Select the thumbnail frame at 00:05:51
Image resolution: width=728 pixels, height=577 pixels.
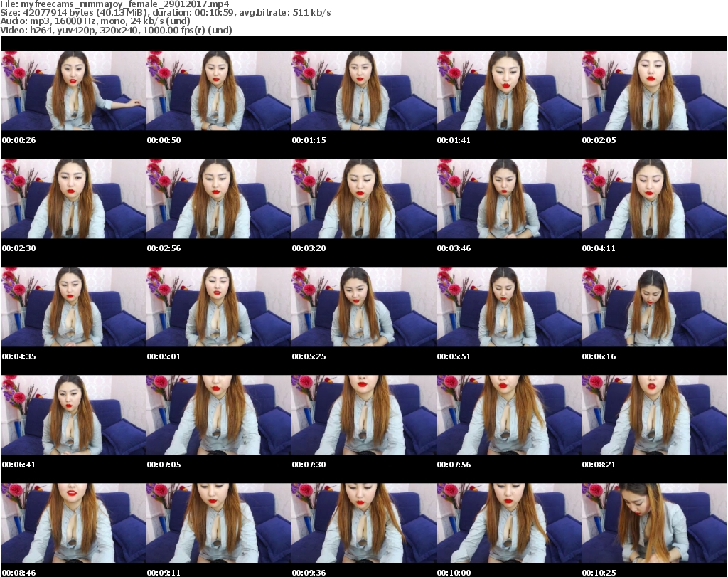coord(509,307)
